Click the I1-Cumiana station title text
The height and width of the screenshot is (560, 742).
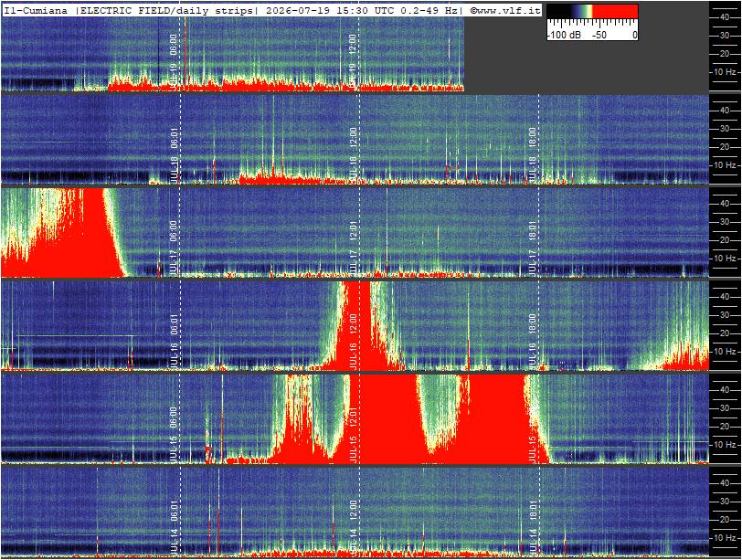click(36, 10)
